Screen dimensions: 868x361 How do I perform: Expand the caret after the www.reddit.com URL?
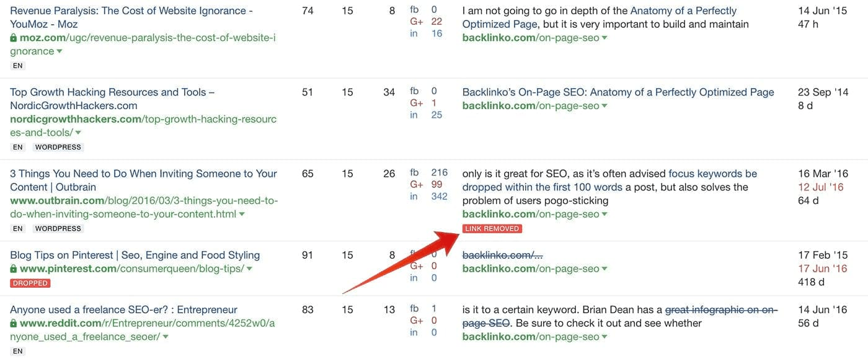(x=166, y=337)
